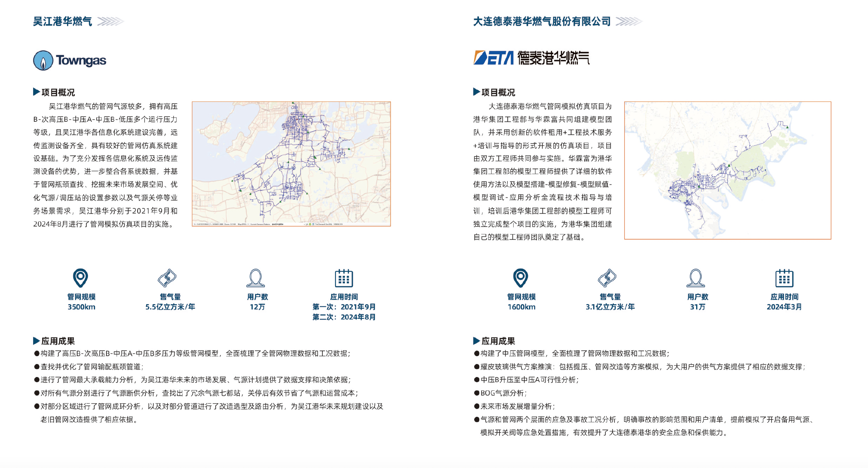The image size is (868, 468).
Task: Click the DETA logo mark
Action: click(494, 58)
